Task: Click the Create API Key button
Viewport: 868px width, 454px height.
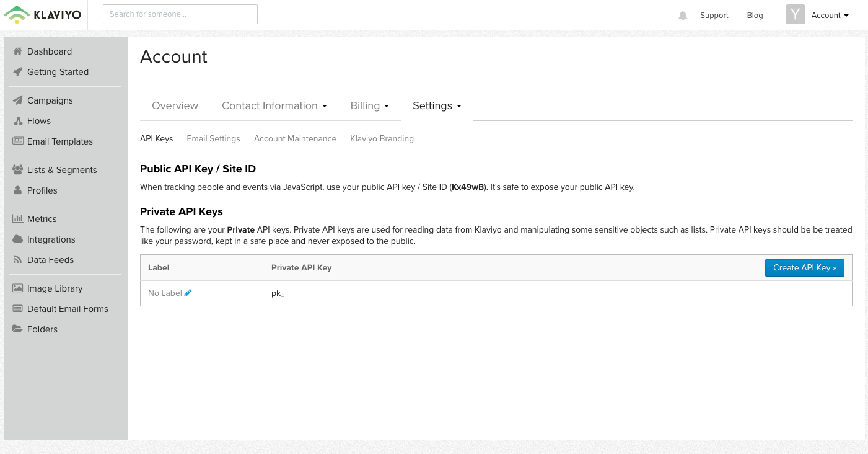Action: click(804, 267)
